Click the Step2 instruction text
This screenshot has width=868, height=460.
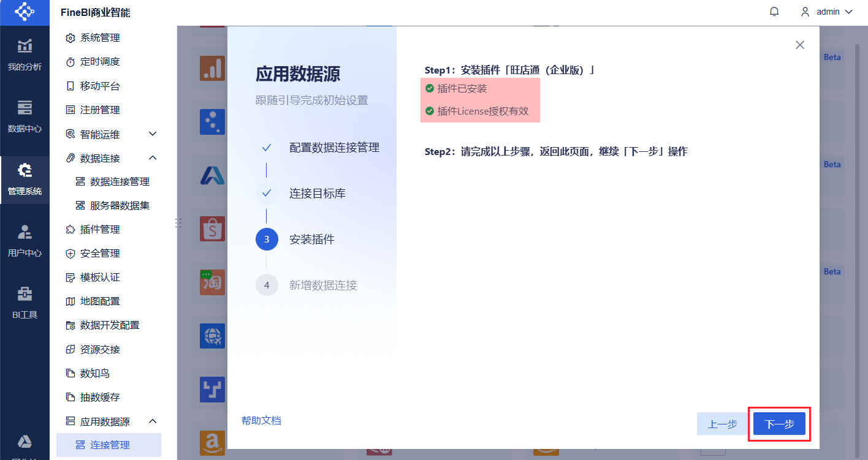[x=556, y=151]
